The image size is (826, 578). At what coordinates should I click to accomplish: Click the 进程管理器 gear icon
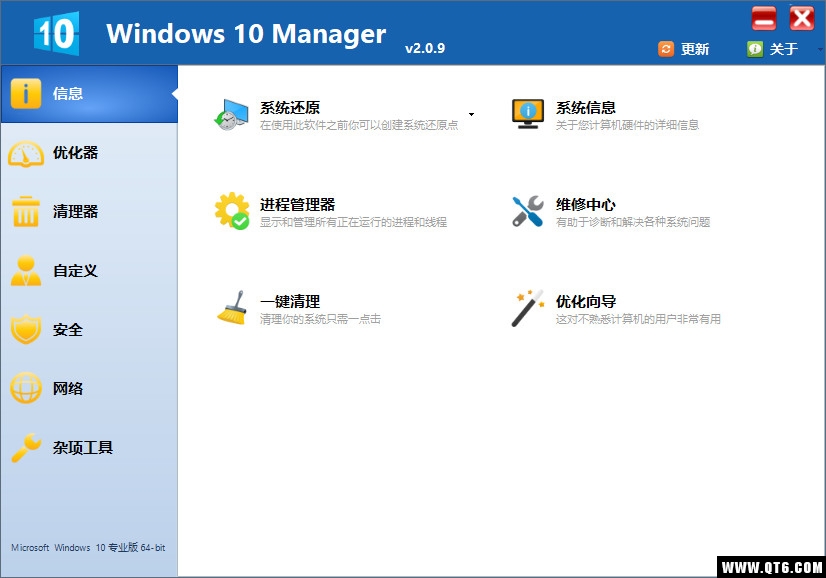pyautogui.click(x=231, y=211)
